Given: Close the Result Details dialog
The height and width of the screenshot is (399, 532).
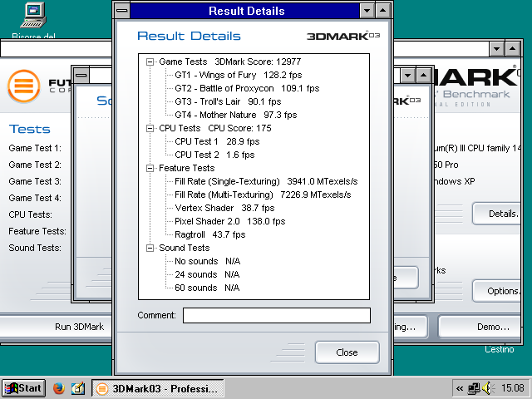Looking at the screenshot, I should click(347, 352).
